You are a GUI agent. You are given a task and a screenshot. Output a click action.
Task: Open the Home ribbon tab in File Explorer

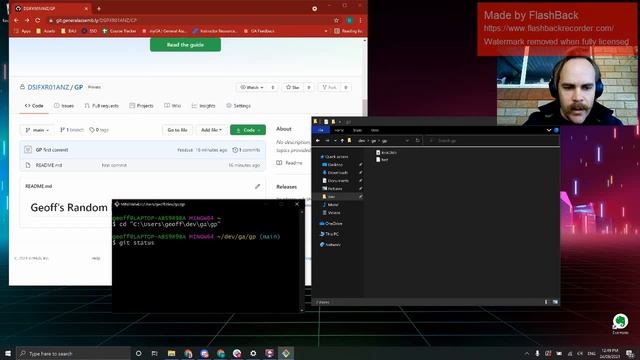[x=339, y=130]
